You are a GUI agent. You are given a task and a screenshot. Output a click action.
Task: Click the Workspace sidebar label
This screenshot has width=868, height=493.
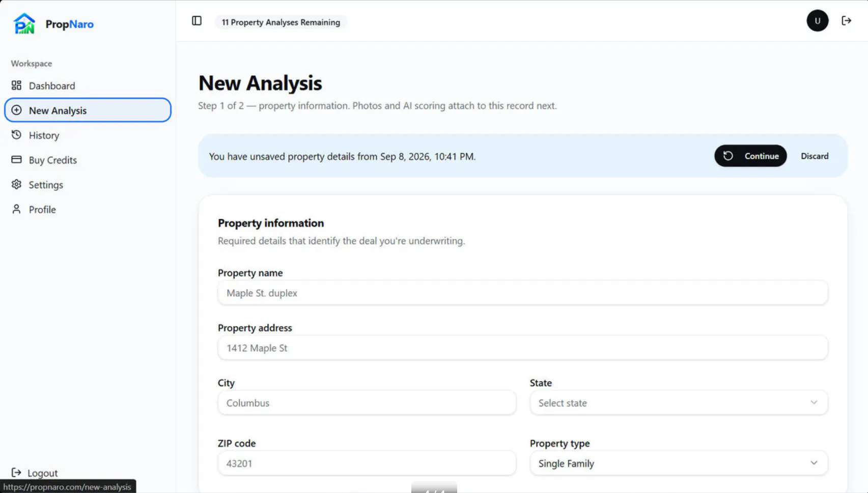pos(32,64)
